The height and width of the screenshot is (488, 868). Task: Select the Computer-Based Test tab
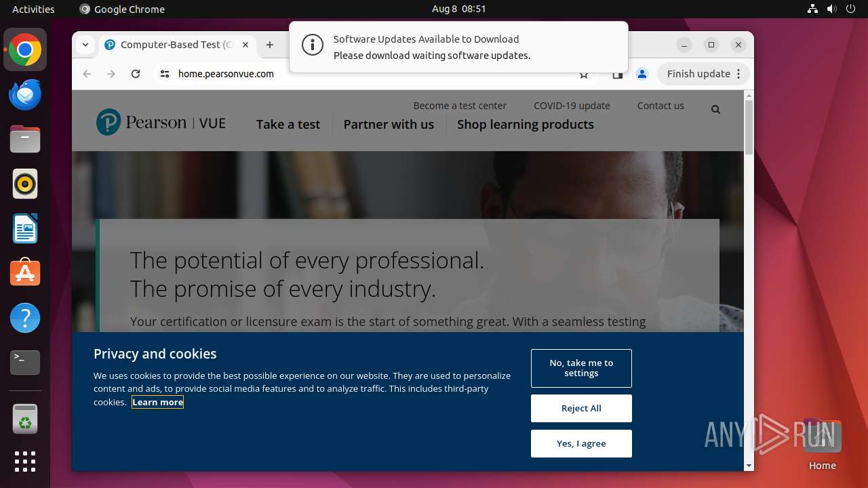click(x=176, y=45)
